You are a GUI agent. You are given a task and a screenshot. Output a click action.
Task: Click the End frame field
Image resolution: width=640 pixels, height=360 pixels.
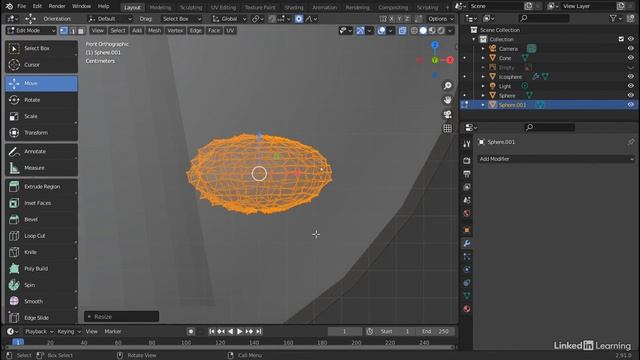click(x=436, y=331)
